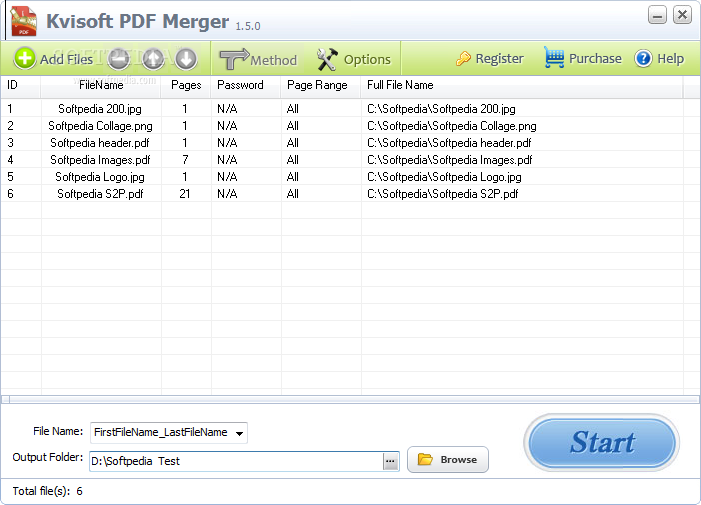Click the green Add Files plus icon
Image resolution: width=701 pixels, height=505 pixels.
point(24,59)
